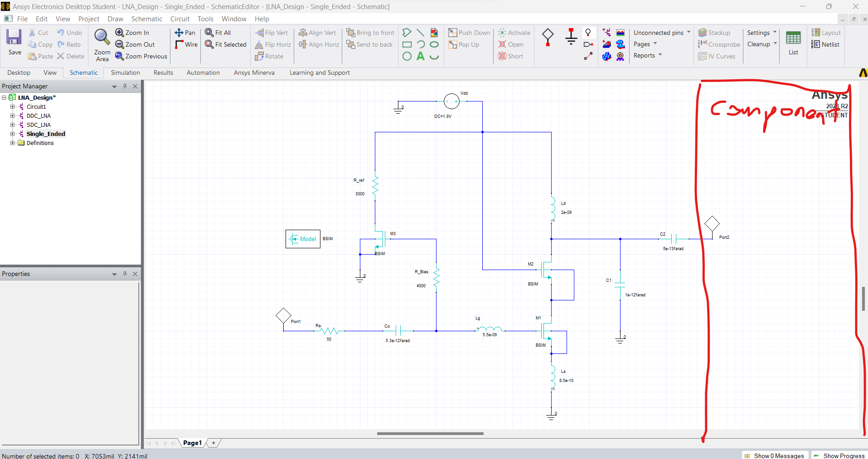Open the Cleanup dropdown
This screenshot has height=459, width=868.
[762, 44]
